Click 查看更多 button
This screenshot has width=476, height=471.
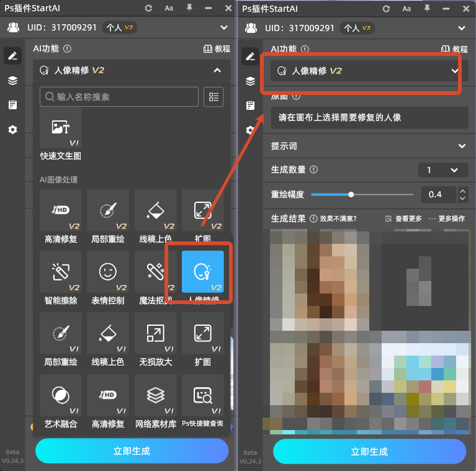point(403,218)
